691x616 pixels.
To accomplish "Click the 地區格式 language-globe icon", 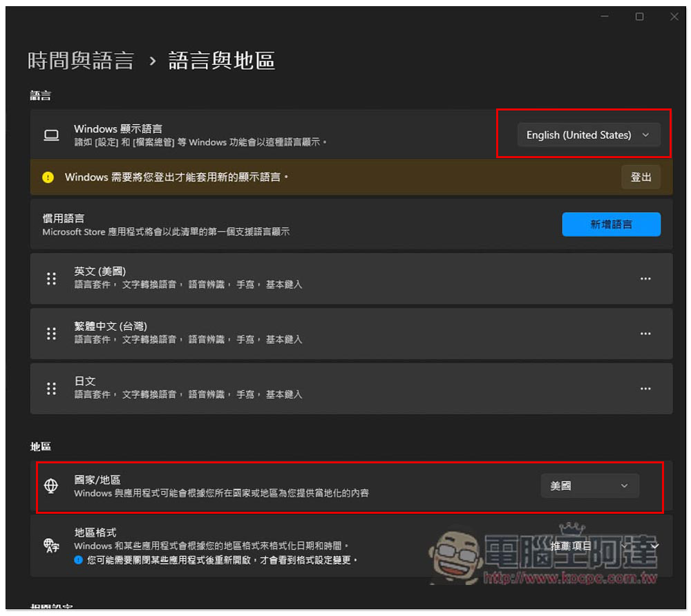I will pyautogui.click(x=51, y=546).
